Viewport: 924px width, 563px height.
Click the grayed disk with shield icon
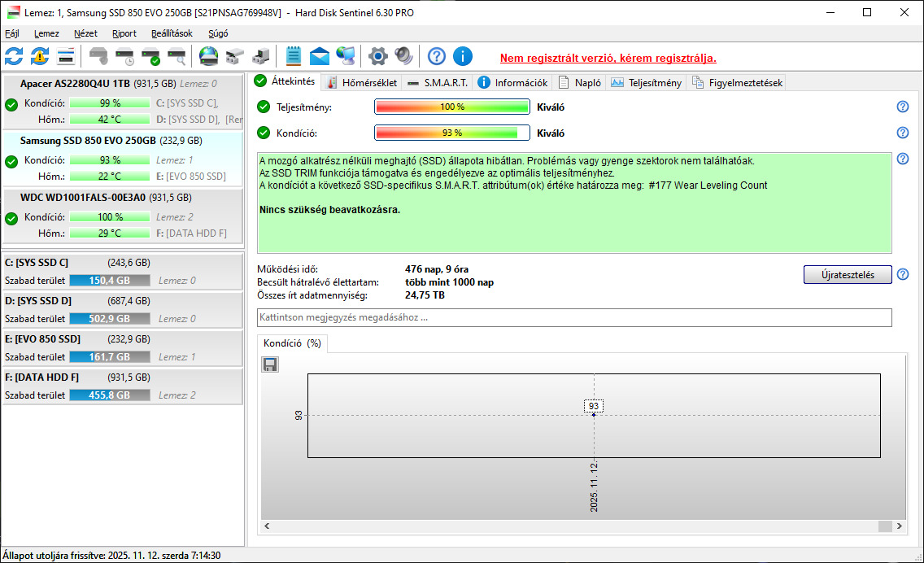[x=98, y=57]
